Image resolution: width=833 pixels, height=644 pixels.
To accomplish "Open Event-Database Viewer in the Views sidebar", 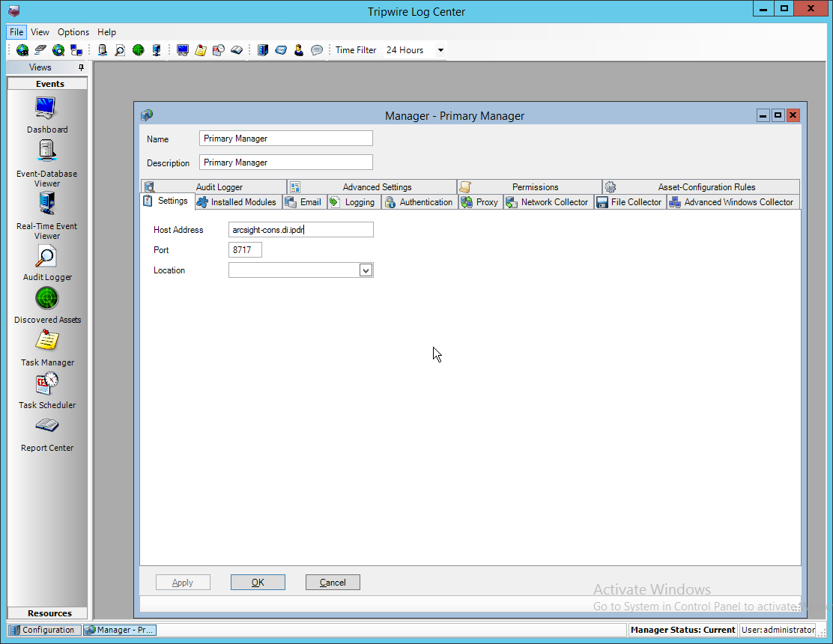I will pyautogui.click(x=46, y=163).
